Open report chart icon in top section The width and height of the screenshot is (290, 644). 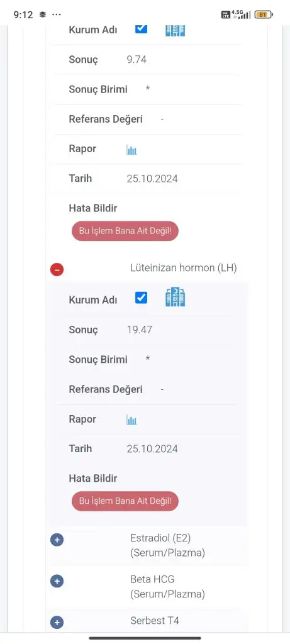pos(131,150)
